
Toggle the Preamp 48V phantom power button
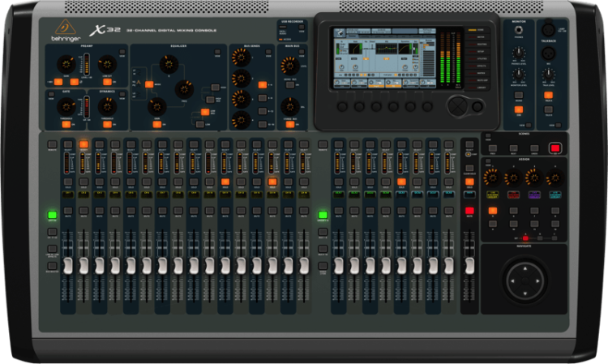tap(58, 82)
